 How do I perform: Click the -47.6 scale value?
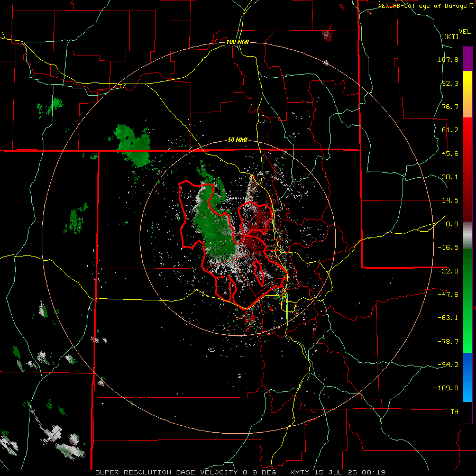tap(448, 295)
